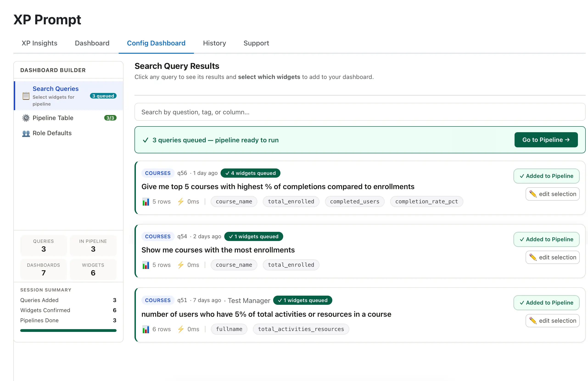The height and width of the screenshot is (381, 588).
Task: Click the lightning bolt icon in q51 card
Action: point(181,329)
